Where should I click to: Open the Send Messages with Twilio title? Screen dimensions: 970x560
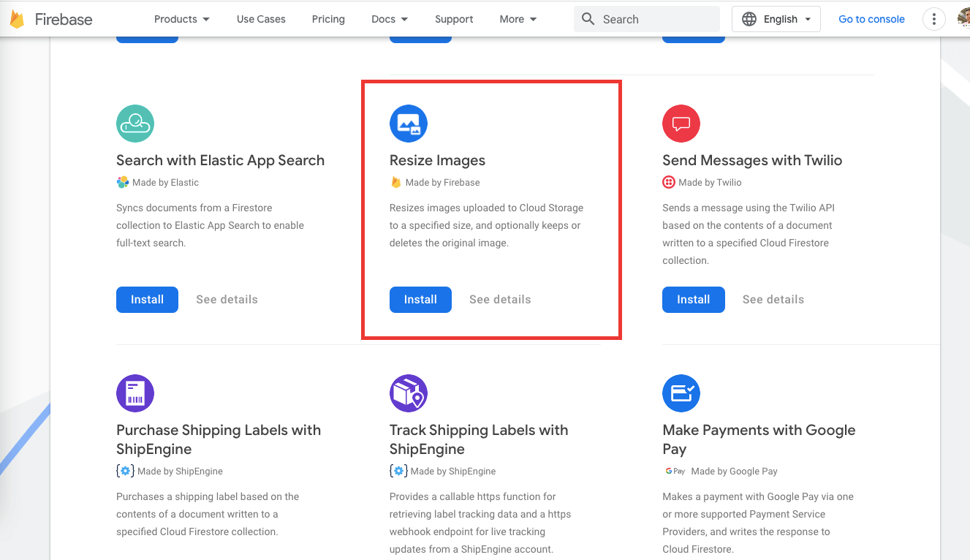752,161
